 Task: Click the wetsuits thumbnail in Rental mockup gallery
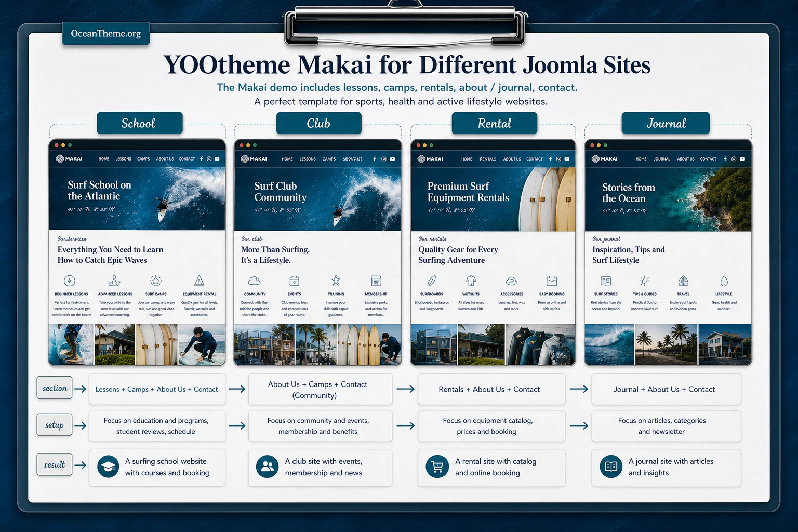[x=540, y=345]
